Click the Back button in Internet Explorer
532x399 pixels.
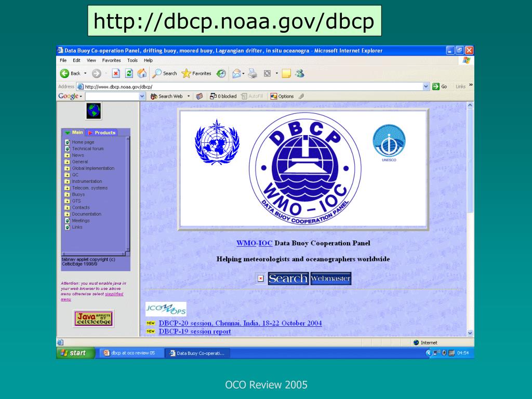[x=70, y=73]
